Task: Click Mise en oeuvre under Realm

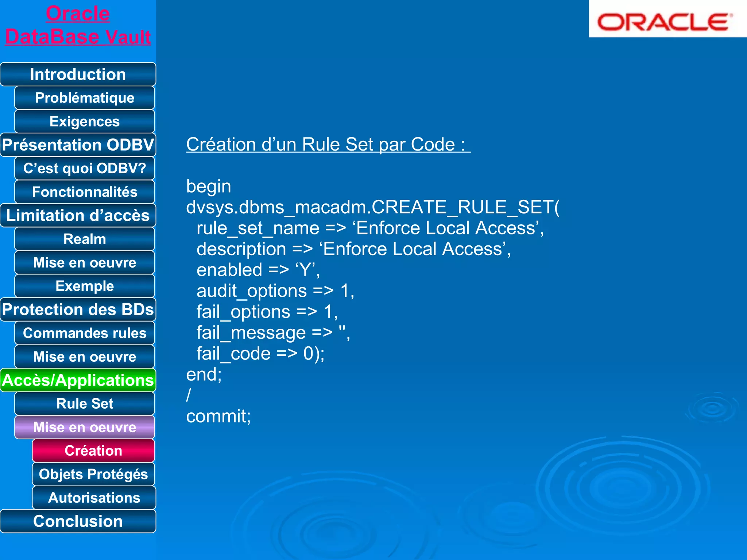Action: [x=85, y=262]
